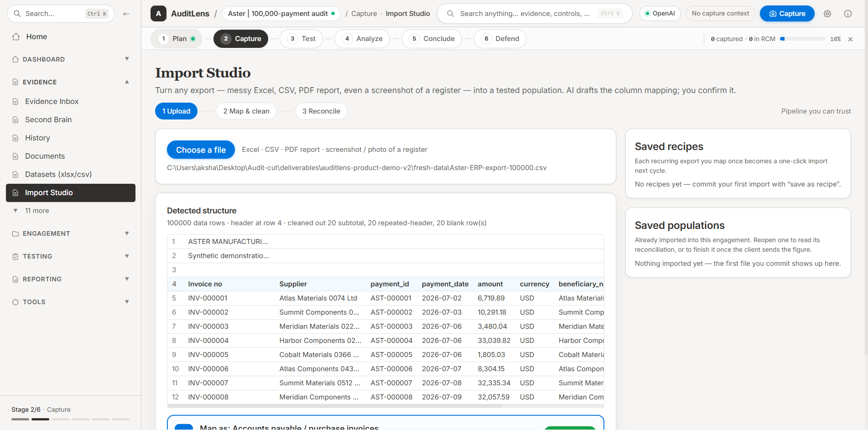Screen dimensions: 868x430
Task: Click the capture progress bar at 10%
Action: point(802,39)
